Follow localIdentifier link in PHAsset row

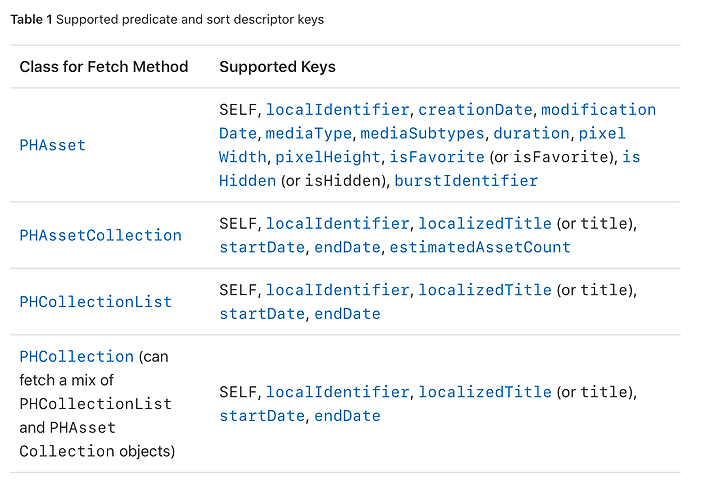coord(338,109)
